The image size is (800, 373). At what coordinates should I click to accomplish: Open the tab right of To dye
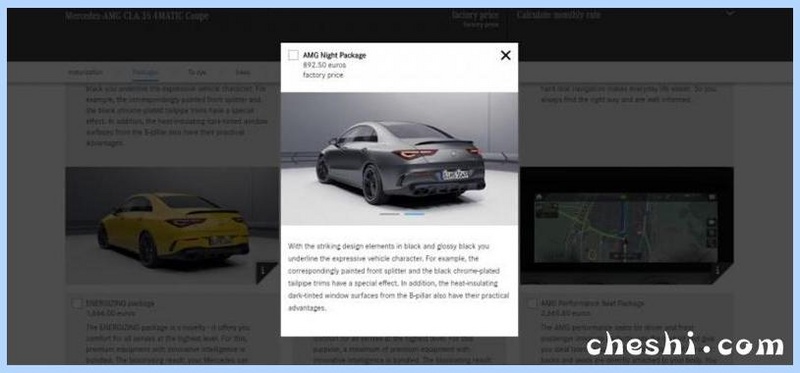243,73
